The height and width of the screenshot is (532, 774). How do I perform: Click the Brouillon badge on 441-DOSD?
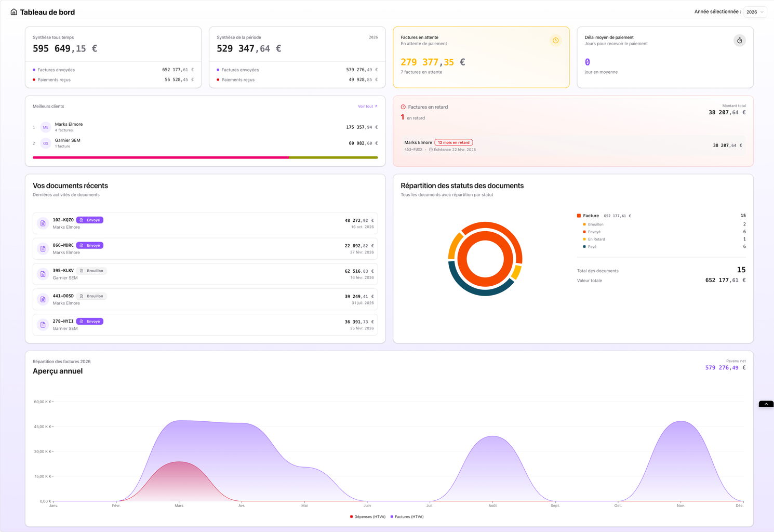[x=91, y=296]
